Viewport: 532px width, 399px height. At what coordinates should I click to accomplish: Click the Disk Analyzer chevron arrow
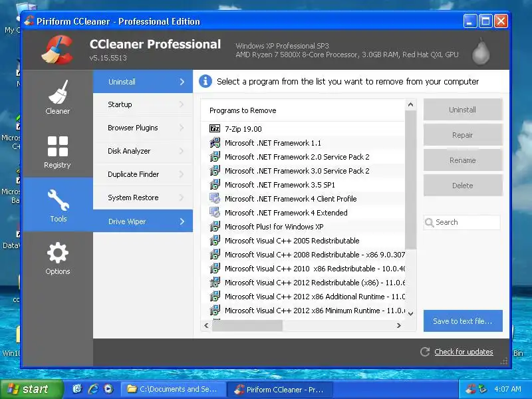[x=182, y=151]
